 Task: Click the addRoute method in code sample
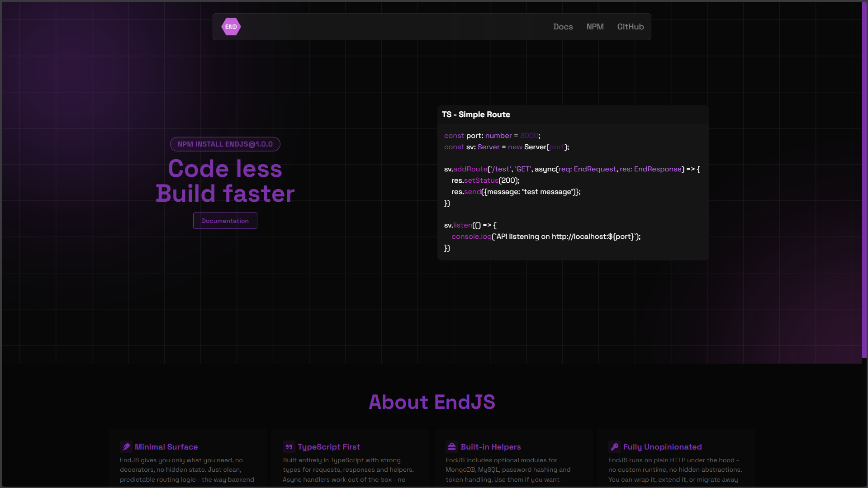pyautogui.click(x=470, y=169)
